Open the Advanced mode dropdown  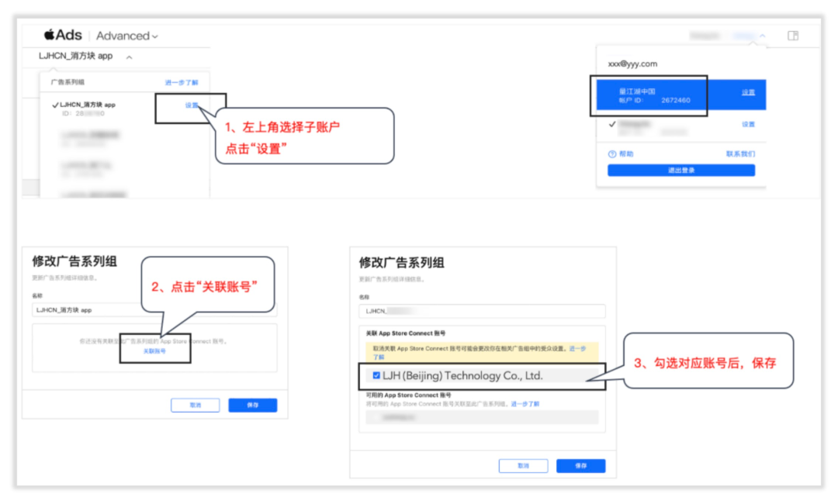[127, 36]
